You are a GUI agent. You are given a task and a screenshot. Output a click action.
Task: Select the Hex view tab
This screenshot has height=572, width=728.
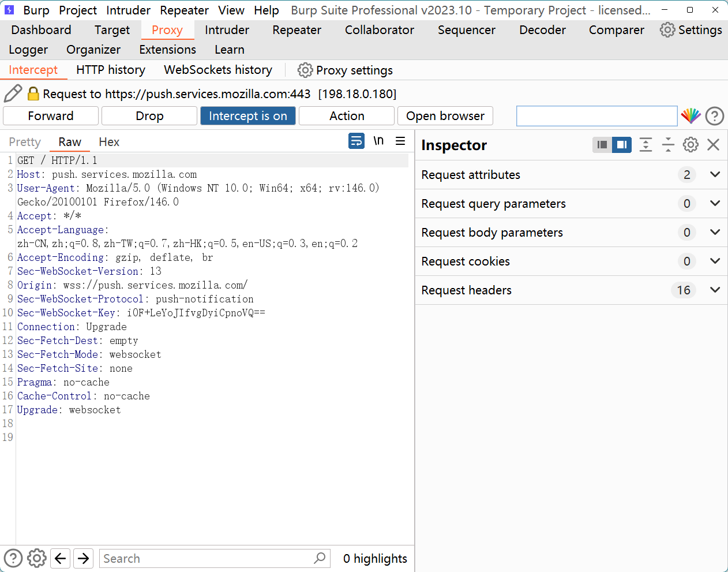[x=109, y=142]
